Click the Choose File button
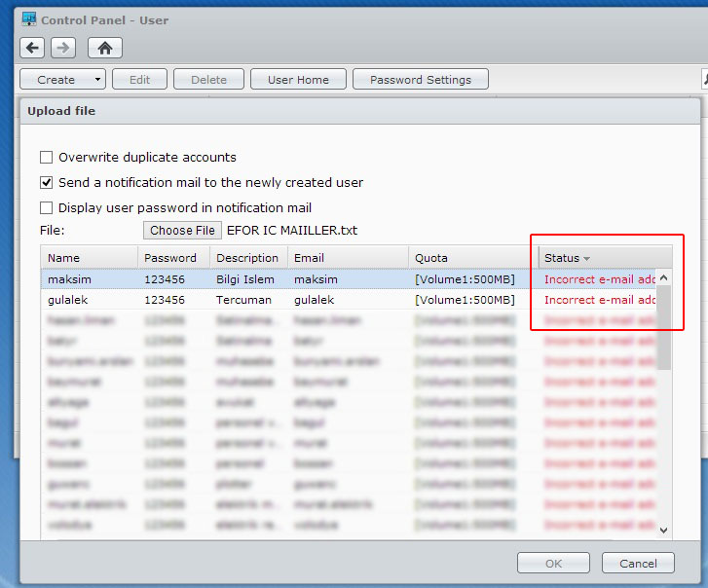The height and width of the screenshot is (588, 708). [183, 231]
